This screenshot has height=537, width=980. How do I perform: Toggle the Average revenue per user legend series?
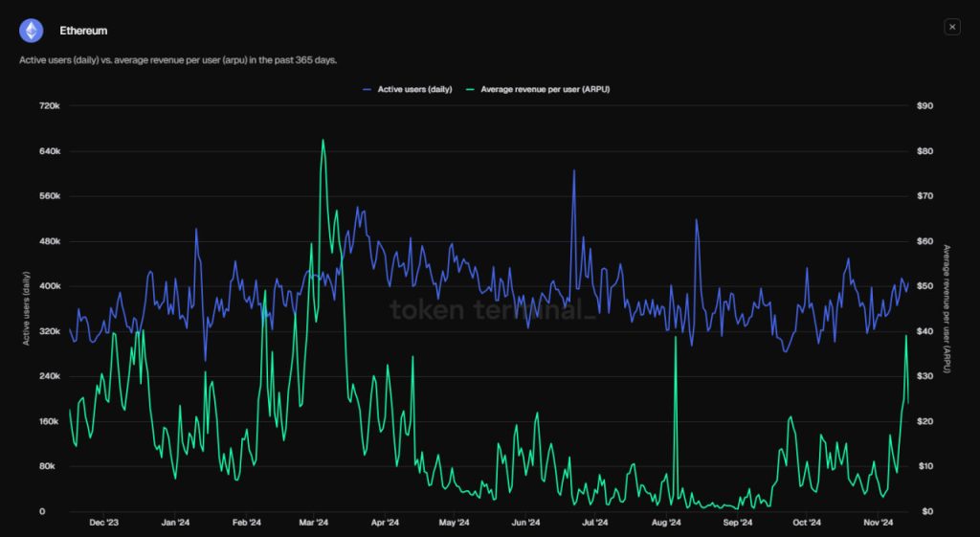[x=544, y=89]
